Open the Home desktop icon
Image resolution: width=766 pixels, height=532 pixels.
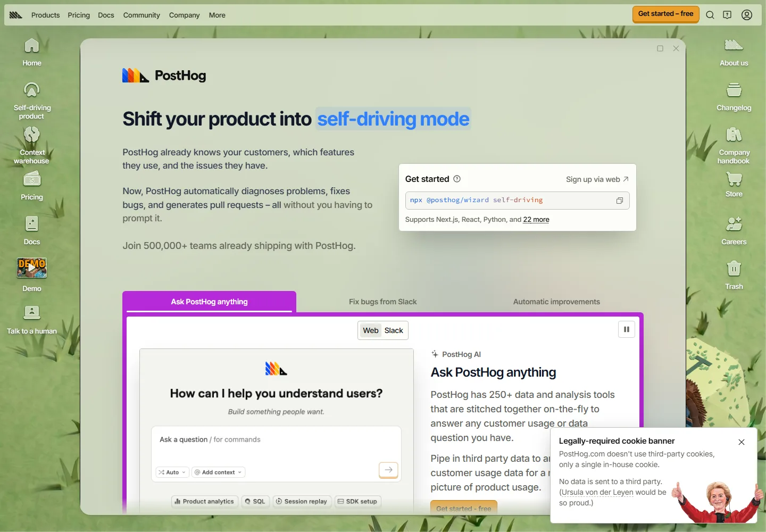pos(32,52)
